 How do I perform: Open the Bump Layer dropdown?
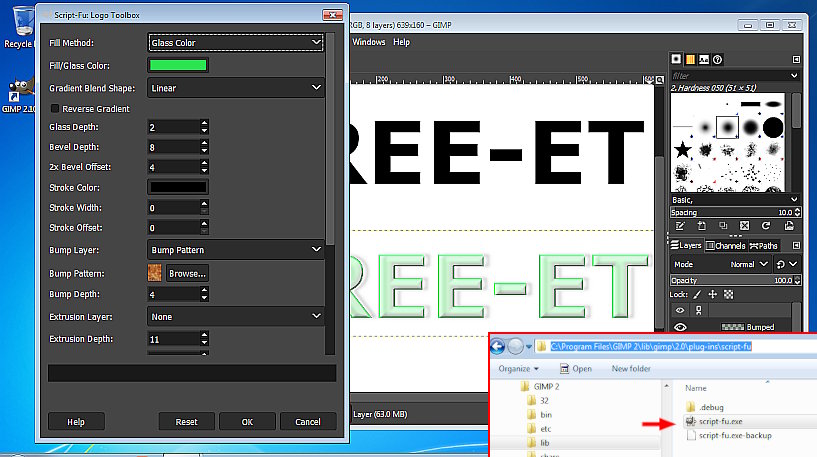pyautogui.click(x=235, y=249)
